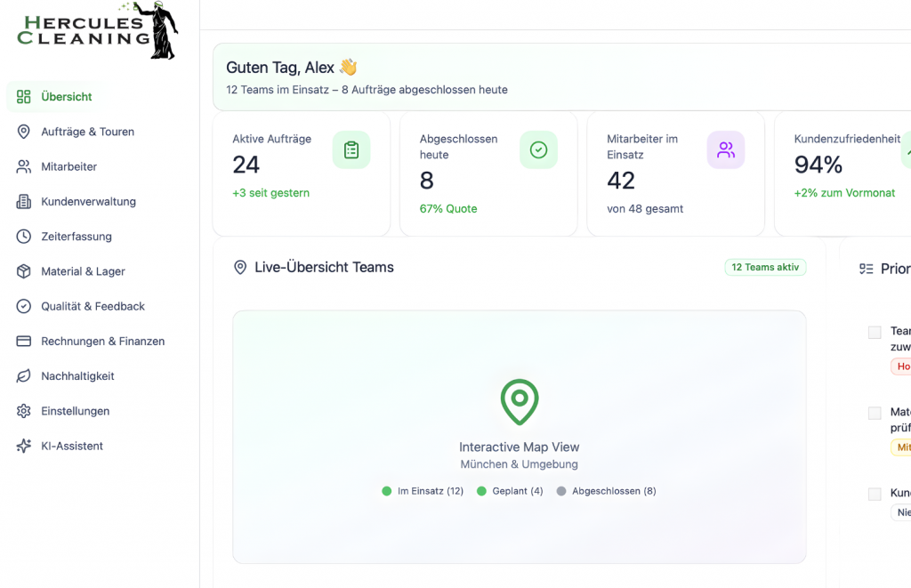Open Mitarbeiter in the sidebar

point(69,166)
